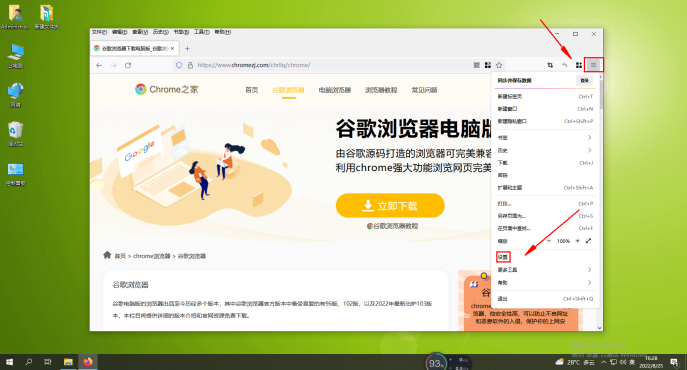Open the notification center icon in tray

[674, 362]
